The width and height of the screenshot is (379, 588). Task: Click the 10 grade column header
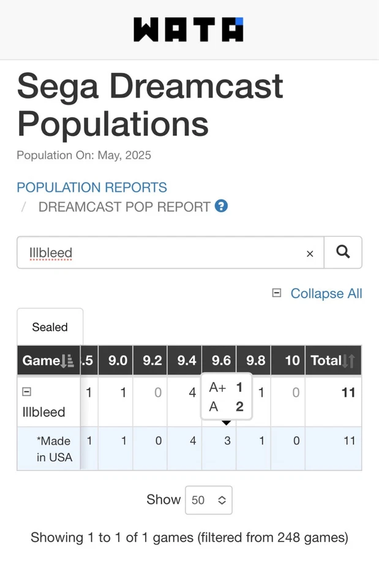coord(292,361)
